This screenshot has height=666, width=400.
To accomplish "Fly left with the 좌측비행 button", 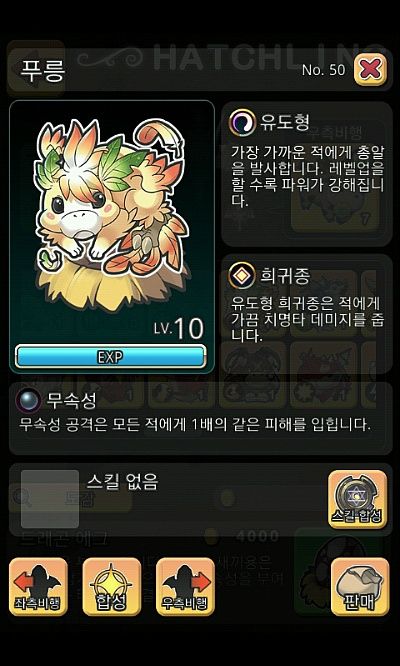I will point(38,587).
